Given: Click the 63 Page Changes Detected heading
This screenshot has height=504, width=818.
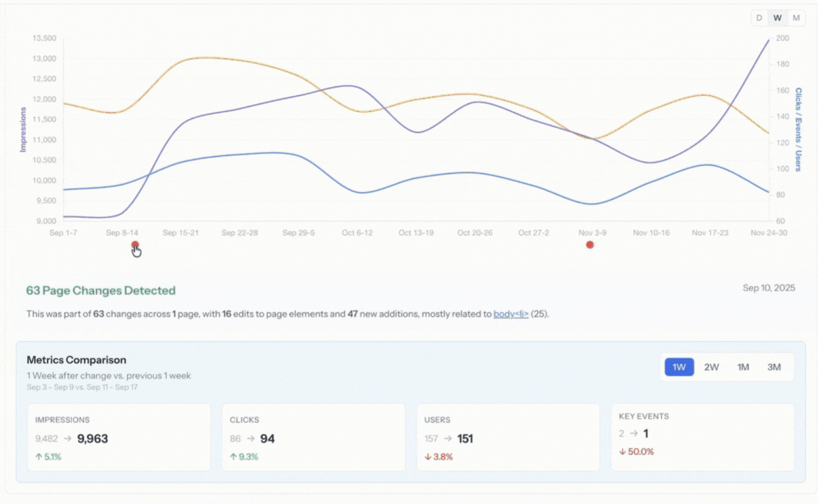Looking at the screenshot, I should 101,290.
